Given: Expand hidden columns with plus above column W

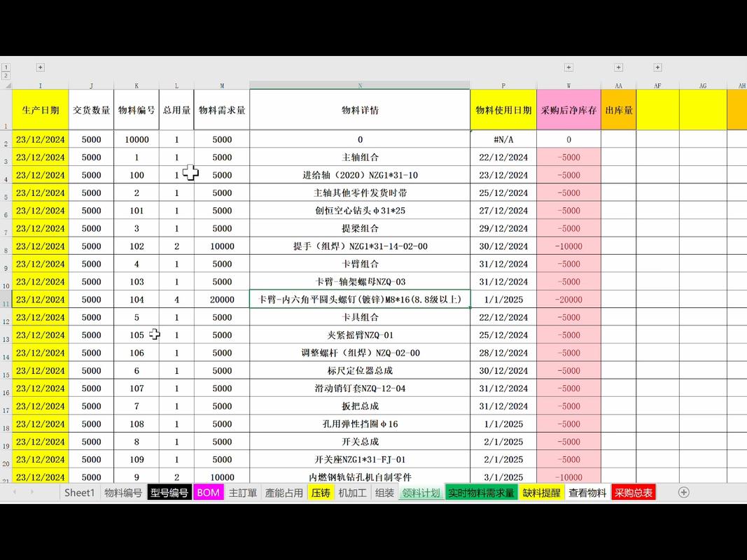Looking at the screenshot, I should 568,67.
